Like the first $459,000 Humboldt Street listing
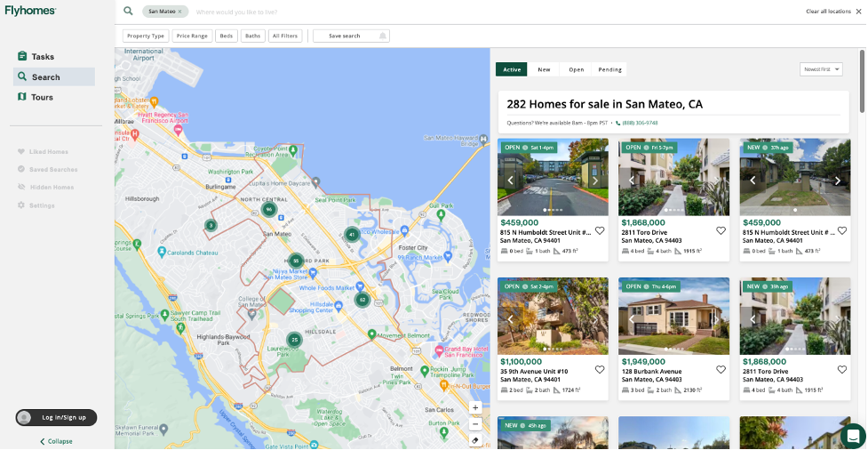Image resolution: width=868 pixels, height=450 pixels. coord(600,230)
